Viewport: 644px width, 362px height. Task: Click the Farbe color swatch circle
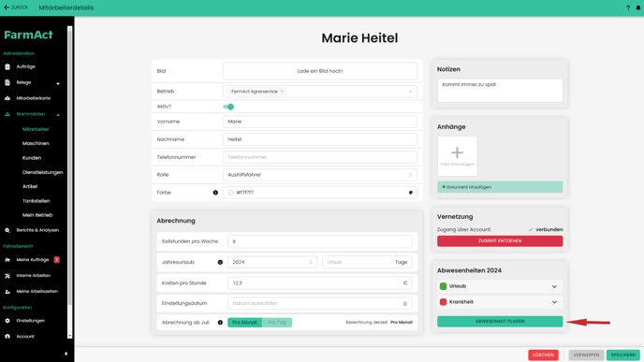[230, 193]
